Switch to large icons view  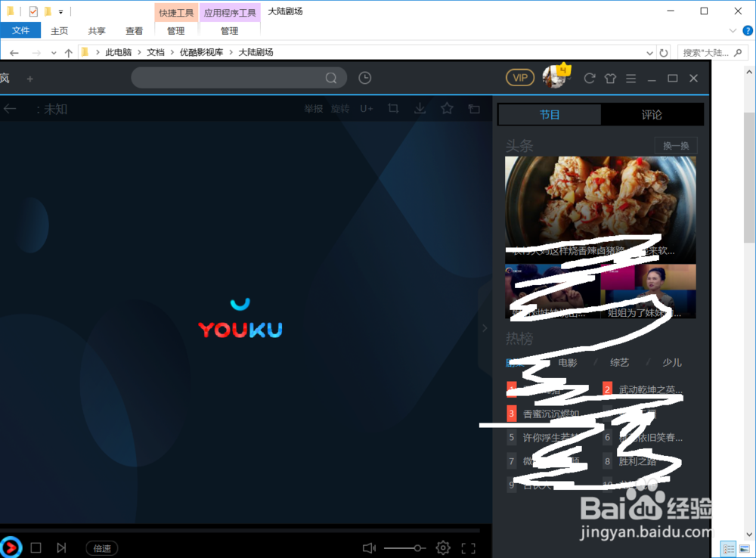click(745, 549)
